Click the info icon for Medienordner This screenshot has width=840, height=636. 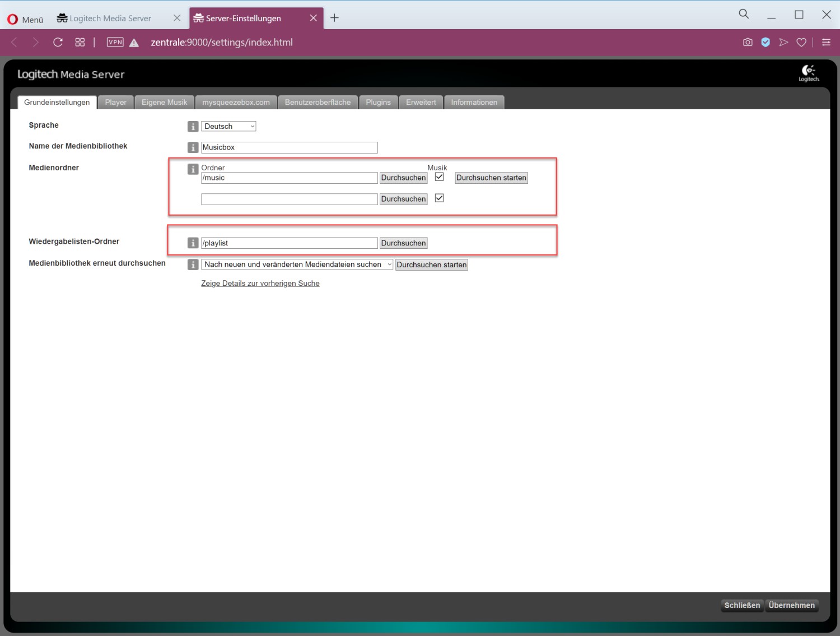[x=193, y=169]
